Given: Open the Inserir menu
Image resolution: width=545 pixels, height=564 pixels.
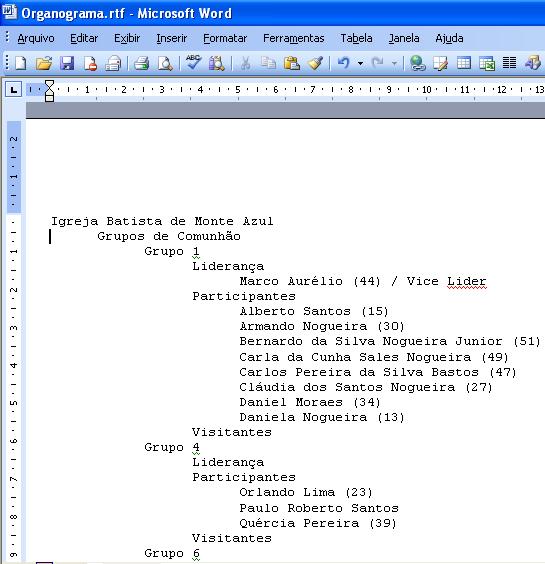Looking at the screenshot, I should 172,38.
